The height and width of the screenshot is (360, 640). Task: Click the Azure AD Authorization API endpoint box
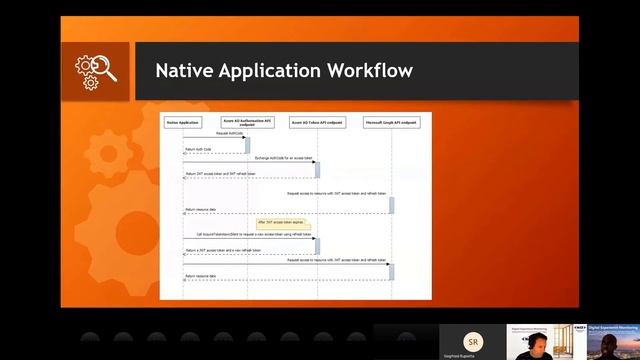247,122
